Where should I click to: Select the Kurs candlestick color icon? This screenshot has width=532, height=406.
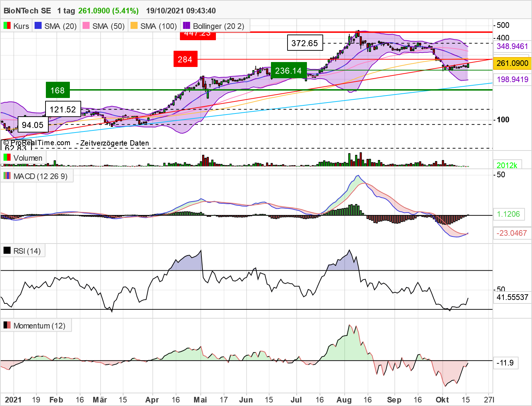click(6, 26)
